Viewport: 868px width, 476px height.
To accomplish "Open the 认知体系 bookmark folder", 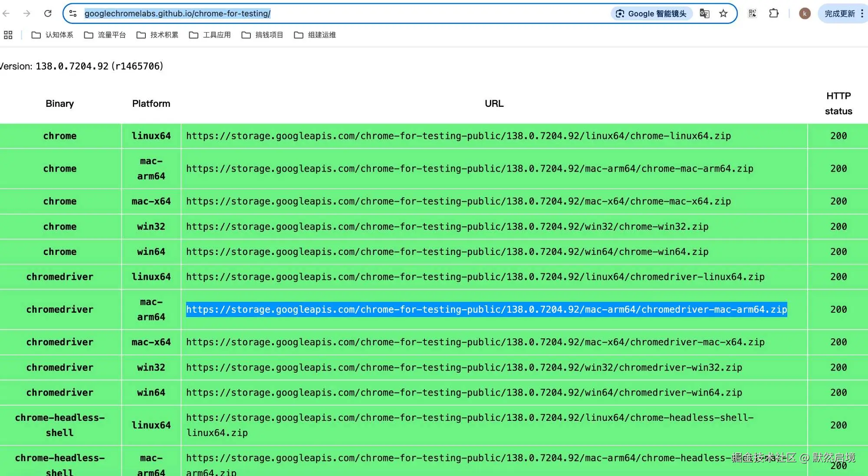I will coord(52,35).
